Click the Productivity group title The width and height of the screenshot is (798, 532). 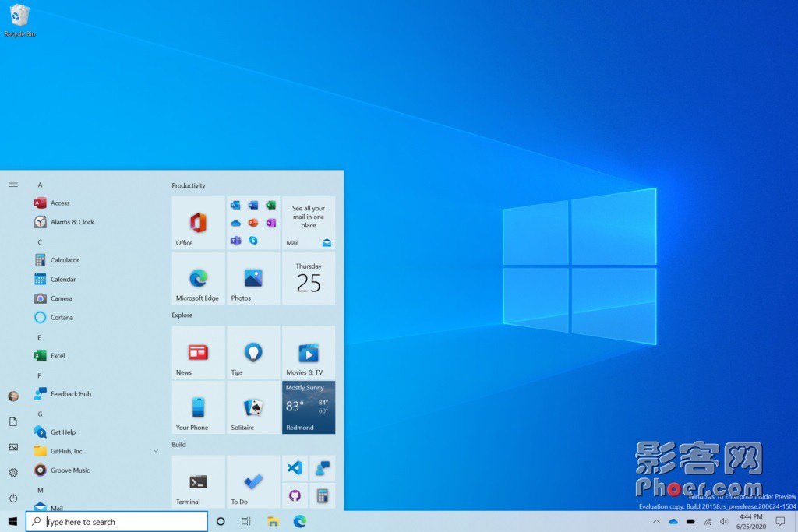[189, 185]
